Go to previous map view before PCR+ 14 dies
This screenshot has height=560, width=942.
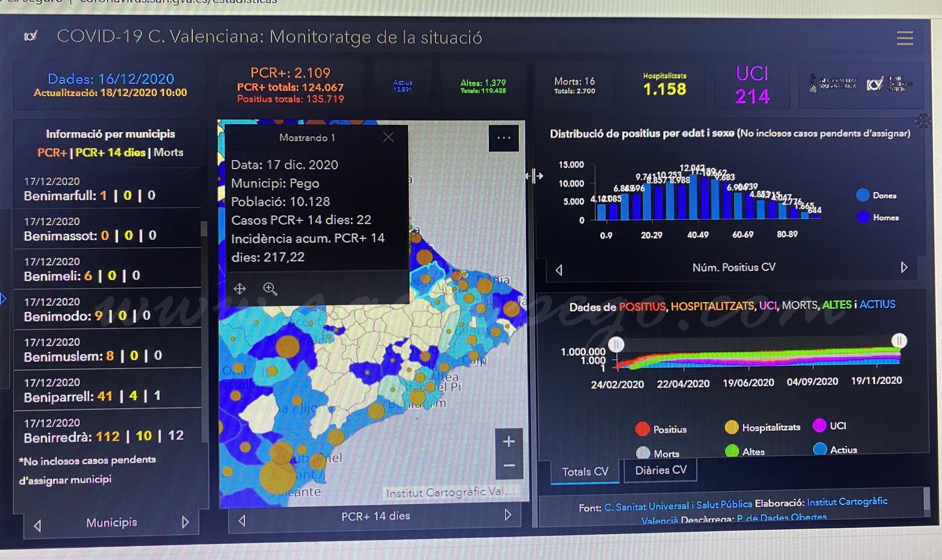241,520
